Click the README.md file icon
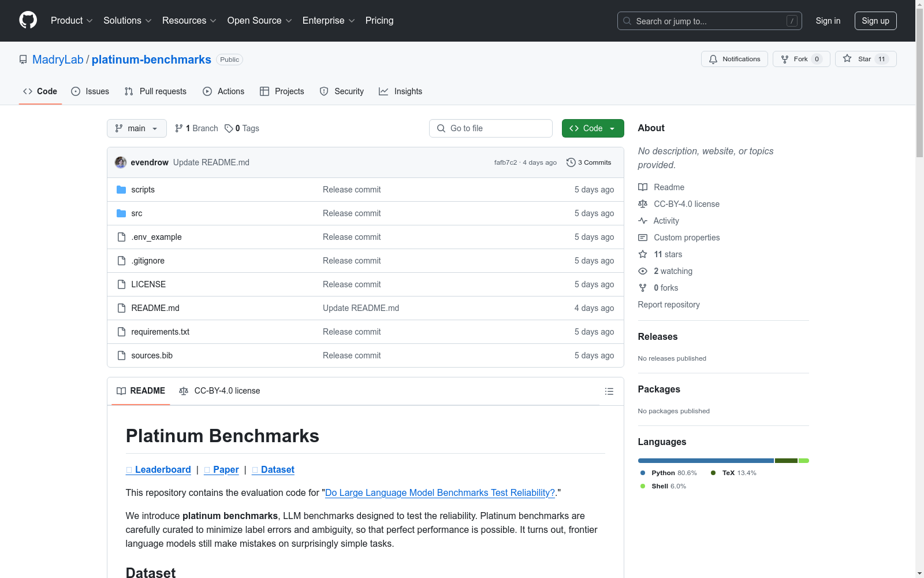Viewport: 924px width, 578px height. point(121,308)
